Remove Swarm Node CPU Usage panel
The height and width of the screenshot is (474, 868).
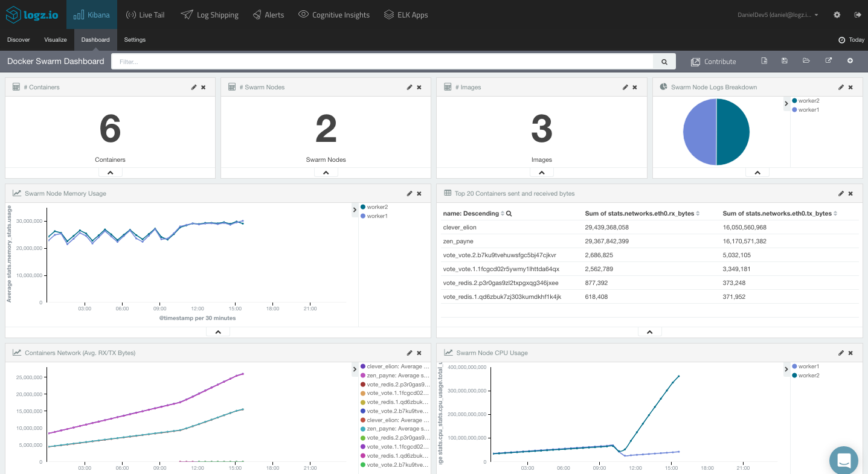[850, 353]
